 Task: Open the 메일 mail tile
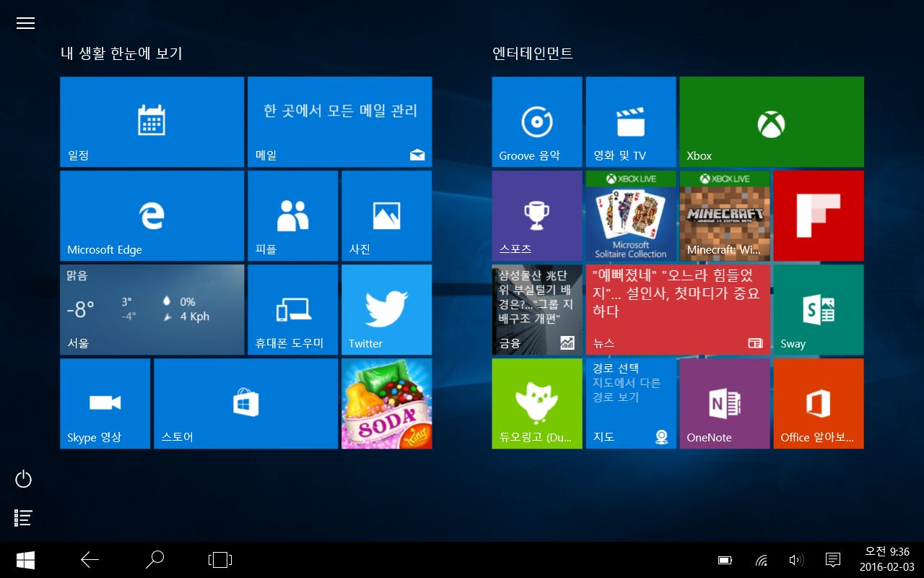[339, 121]
